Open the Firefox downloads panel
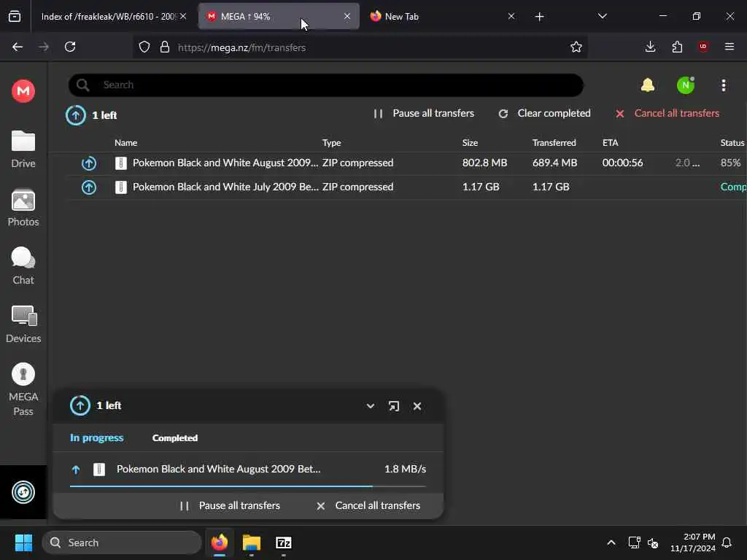Viewport: 747px width, 560px height. 650,47
